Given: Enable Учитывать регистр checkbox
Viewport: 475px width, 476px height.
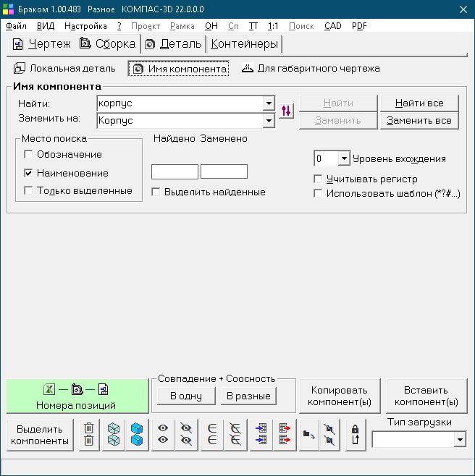Looking at the screenshot, I should (318, 179).
